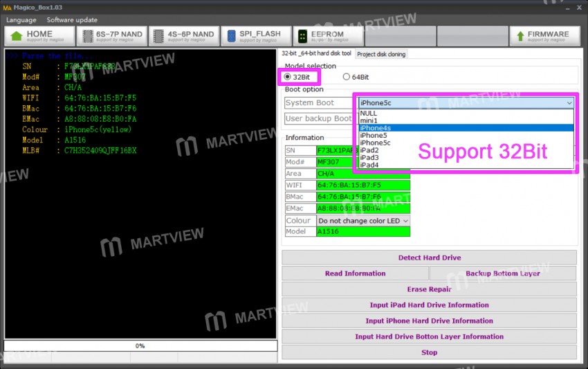
Task: Click the Detect Hard Drive button
Action: click(x=429, y=258)
